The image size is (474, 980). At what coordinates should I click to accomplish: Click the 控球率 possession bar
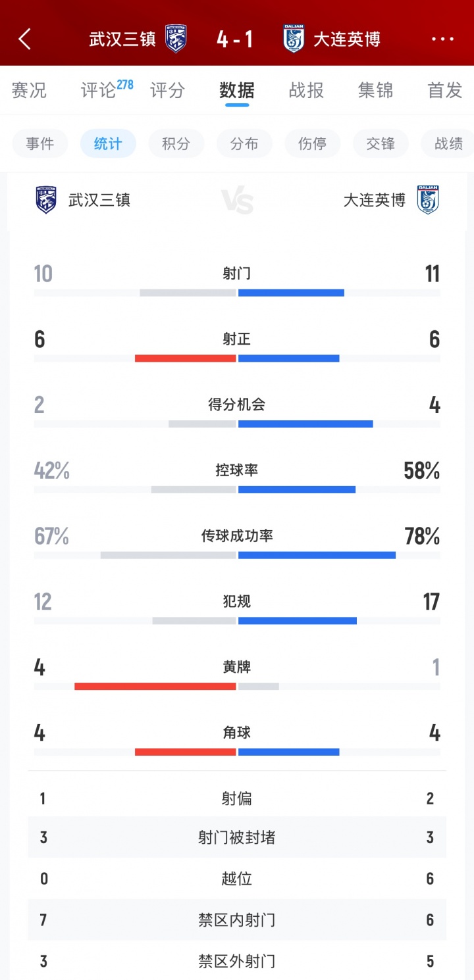(237, 488)
